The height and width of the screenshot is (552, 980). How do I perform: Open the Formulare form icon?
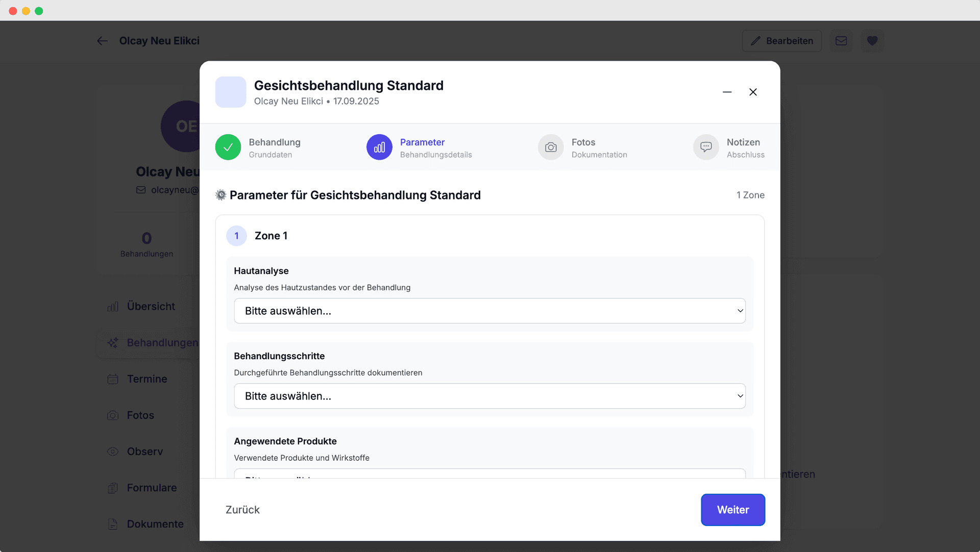(112, 488)
